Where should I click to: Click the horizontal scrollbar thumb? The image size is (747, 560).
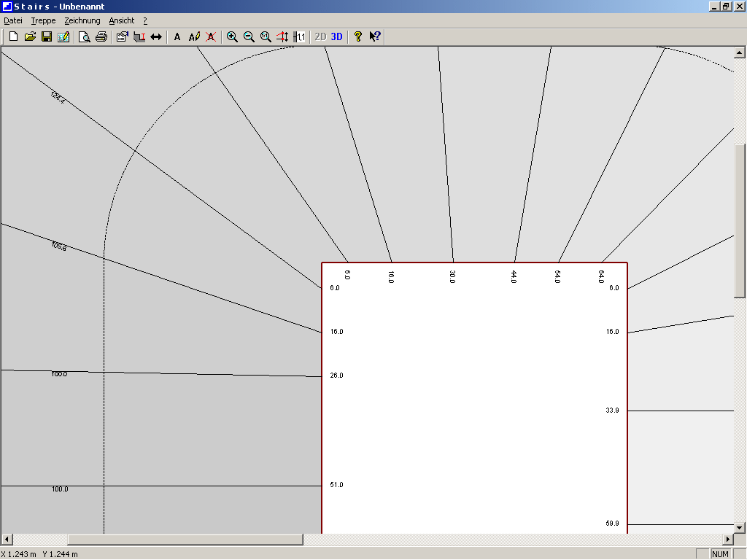(x=185, y=540)
